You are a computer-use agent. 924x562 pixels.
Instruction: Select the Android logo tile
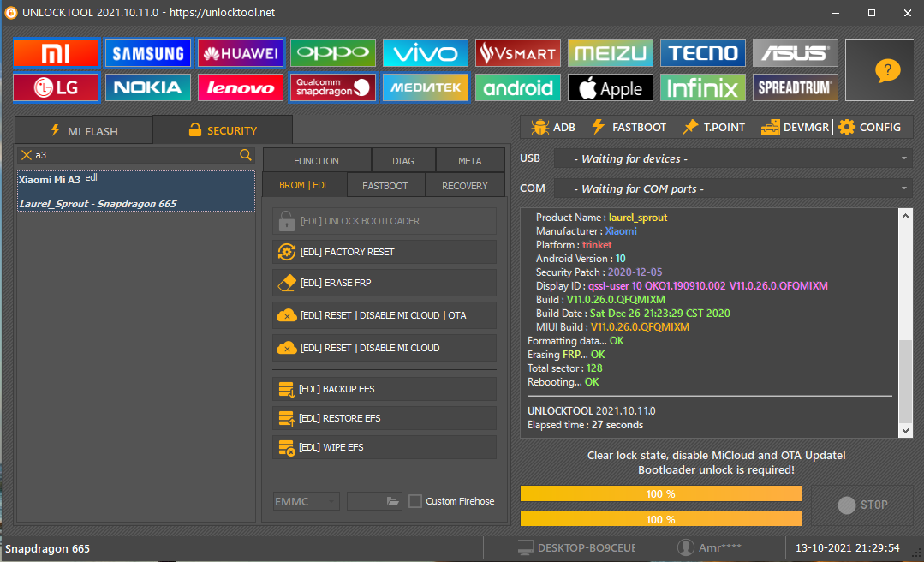coord(518,88)
